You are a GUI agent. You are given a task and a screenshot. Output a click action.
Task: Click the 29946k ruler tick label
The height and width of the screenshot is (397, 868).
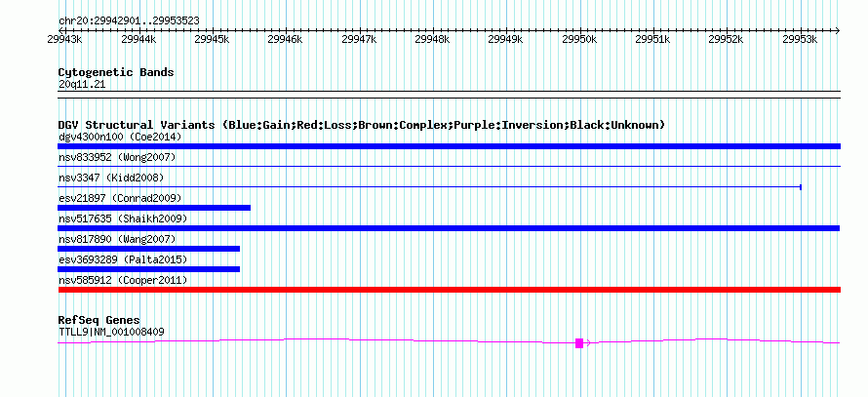coord(285,39)
